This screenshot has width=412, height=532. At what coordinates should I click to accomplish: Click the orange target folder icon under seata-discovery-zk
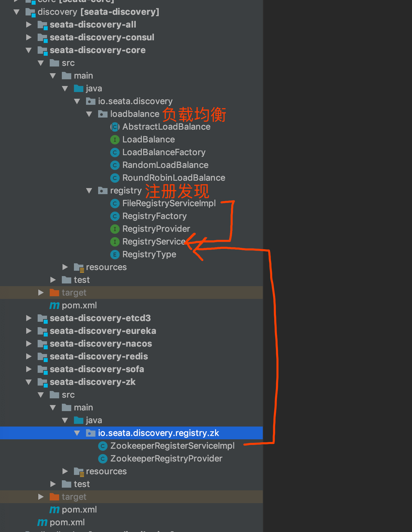(54, 497)
